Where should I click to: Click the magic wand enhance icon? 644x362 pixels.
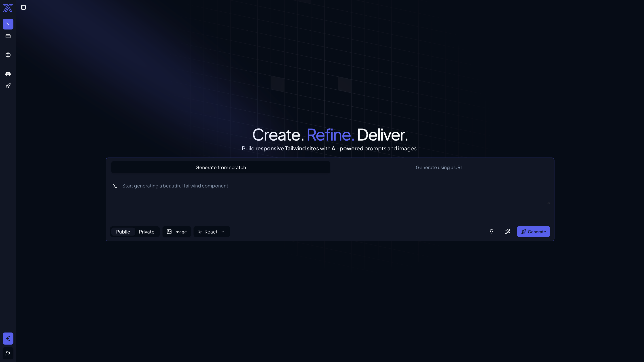click(508, 232)
